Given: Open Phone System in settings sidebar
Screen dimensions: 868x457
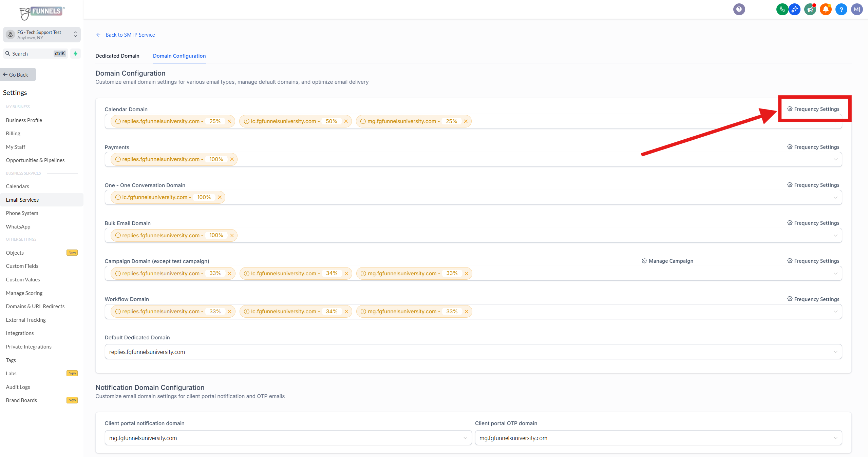Looking at the screenshot, I should (22, 213).
